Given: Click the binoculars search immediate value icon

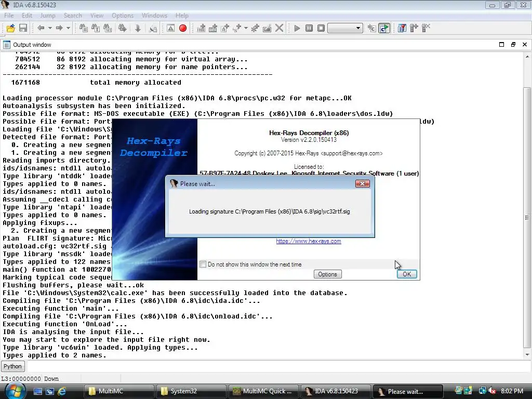Looking at the screenshot, I should click(84, 28).
